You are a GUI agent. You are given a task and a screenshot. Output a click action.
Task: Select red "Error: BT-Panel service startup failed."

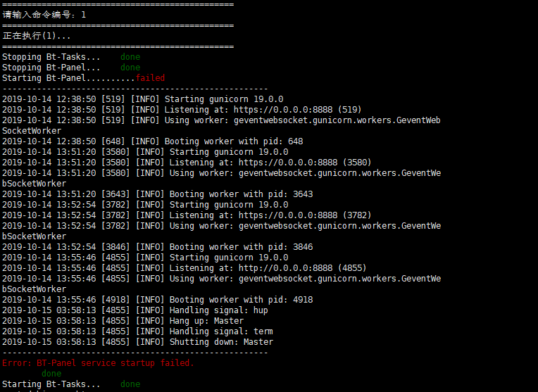point(98,363)
